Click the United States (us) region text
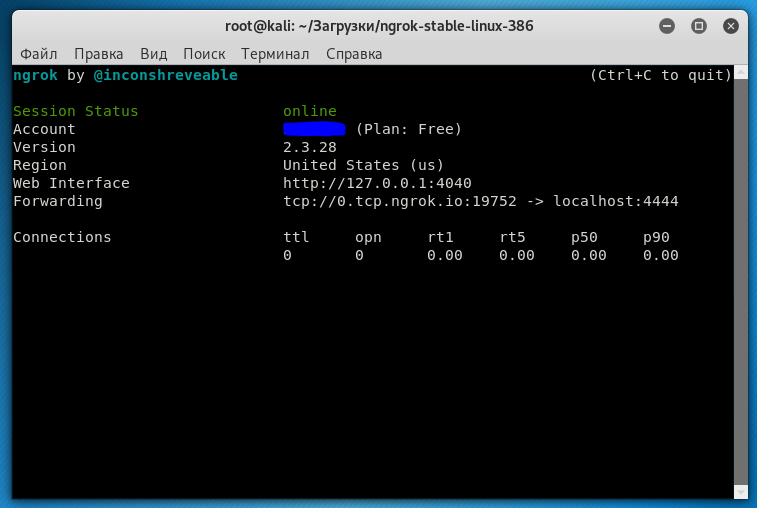 [363, 165]
